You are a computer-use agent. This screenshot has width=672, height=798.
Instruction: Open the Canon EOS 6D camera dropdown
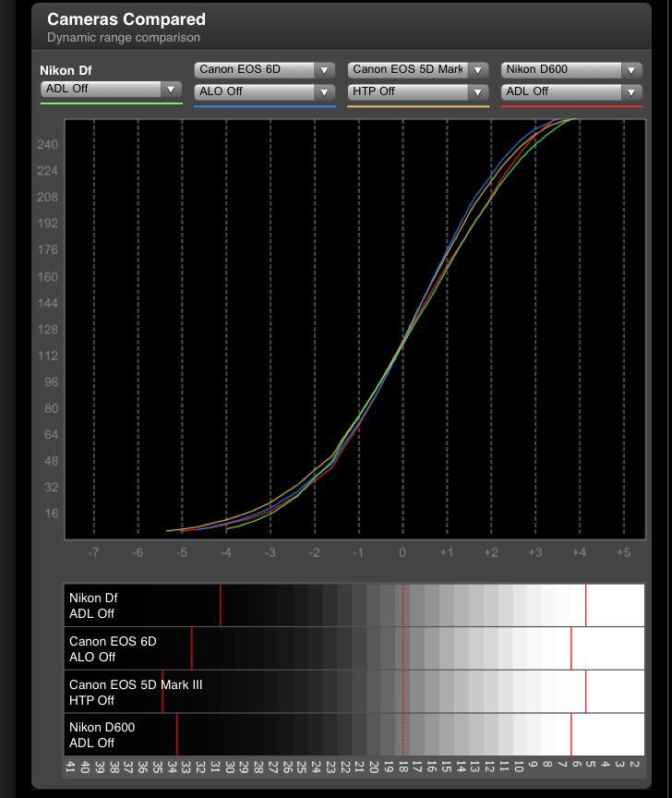coord(264,70)
